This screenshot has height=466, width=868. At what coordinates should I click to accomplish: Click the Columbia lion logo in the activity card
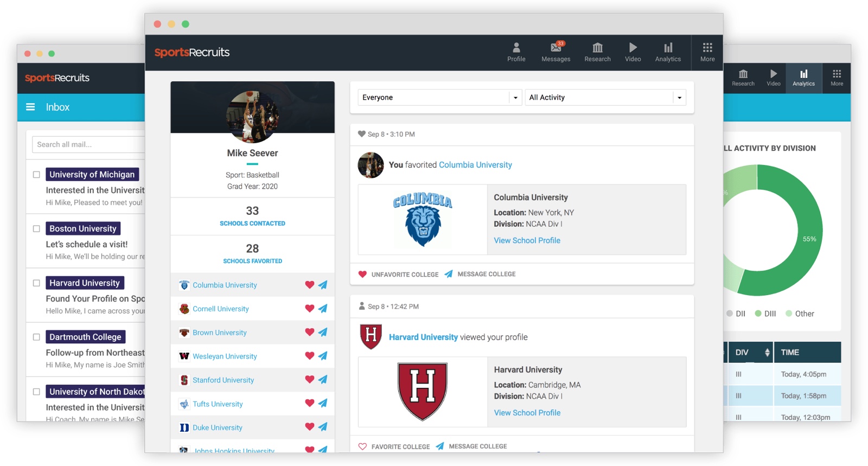click(x=423, y=220)
